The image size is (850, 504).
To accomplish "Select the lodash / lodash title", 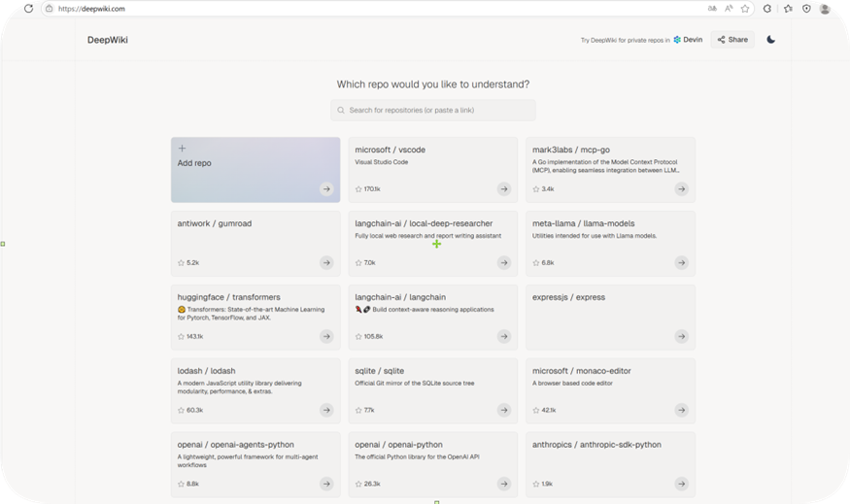I will (x=206, y=371).
